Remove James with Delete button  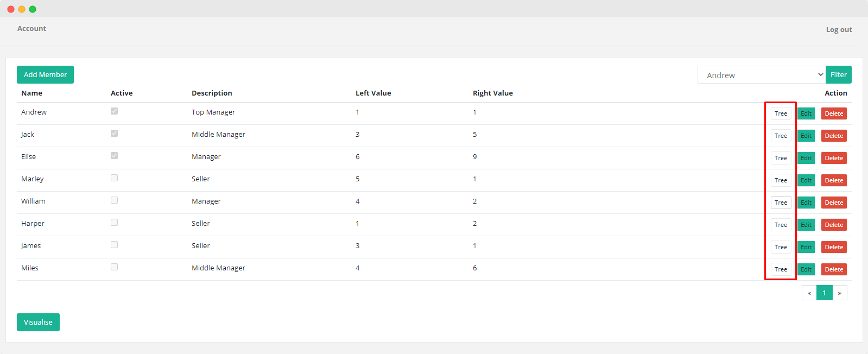point(834,247)
